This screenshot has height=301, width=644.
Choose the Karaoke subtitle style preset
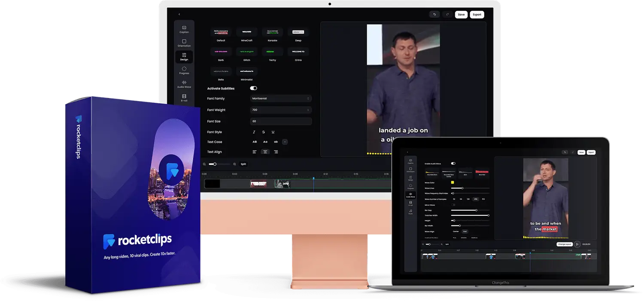272,34
